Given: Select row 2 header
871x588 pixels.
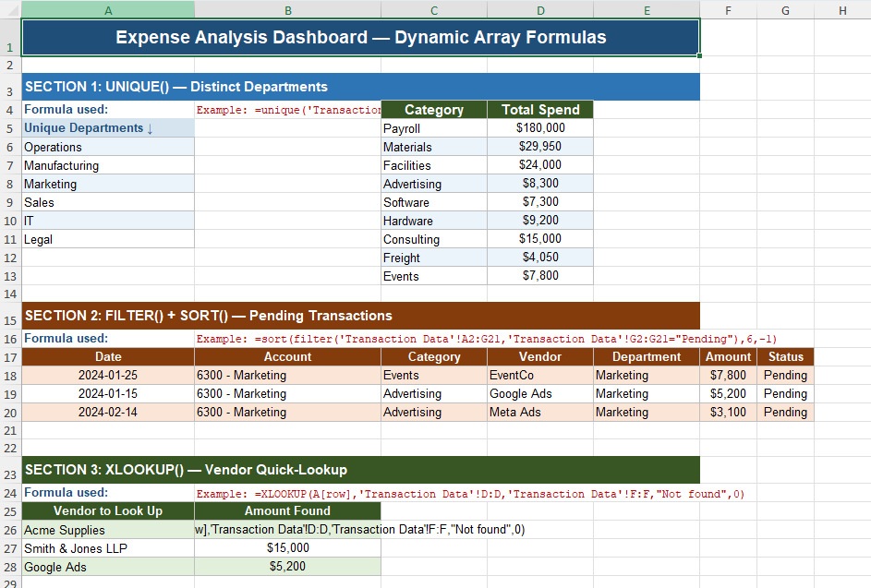Looking at the screenshot, I should (10, 65).
